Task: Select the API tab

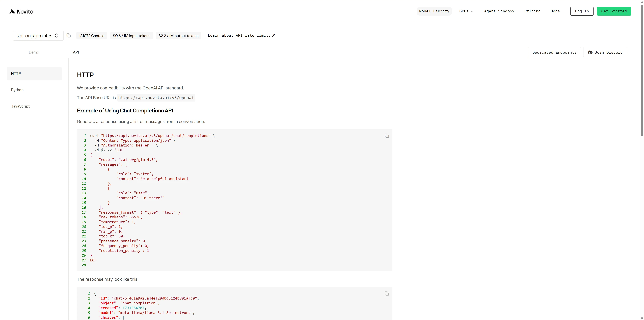Action: [x=76, y=52]
